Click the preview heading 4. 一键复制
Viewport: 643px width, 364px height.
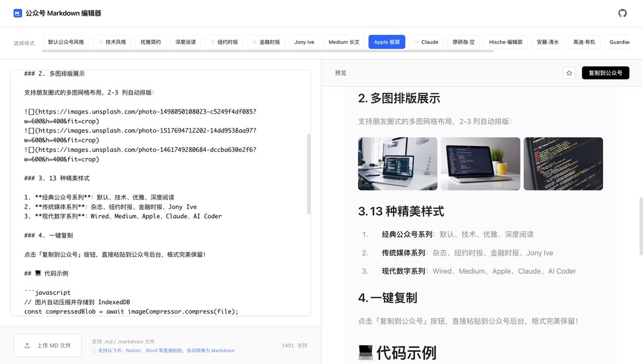click(x=388, y=298)
